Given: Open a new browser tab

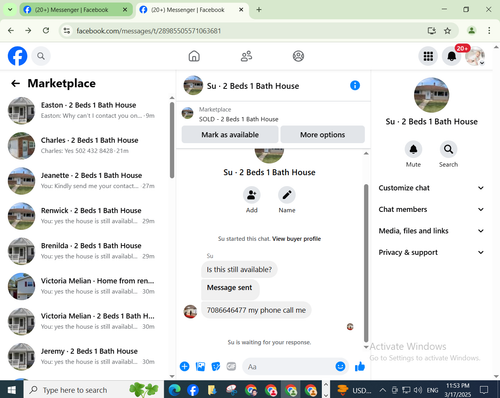Looking at the screenshot, I should pos(259,10).
